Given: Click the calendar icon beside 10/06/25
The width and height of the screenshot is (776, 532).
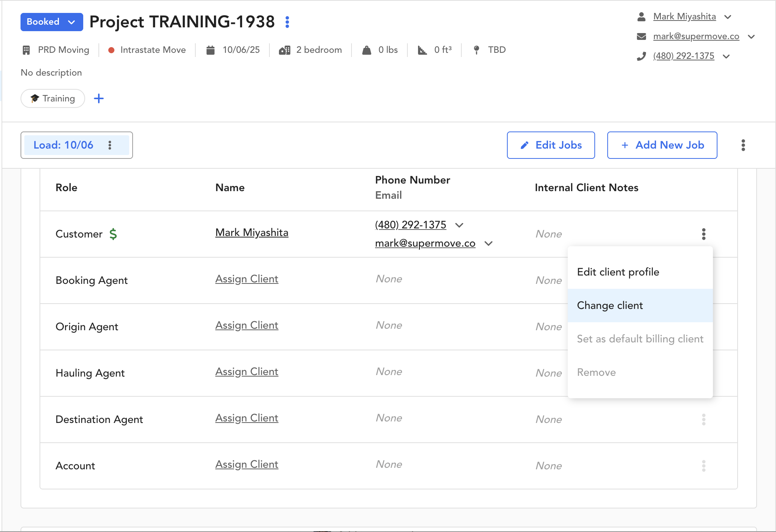Looking at the screenshot, I should (x=210, y=50).
